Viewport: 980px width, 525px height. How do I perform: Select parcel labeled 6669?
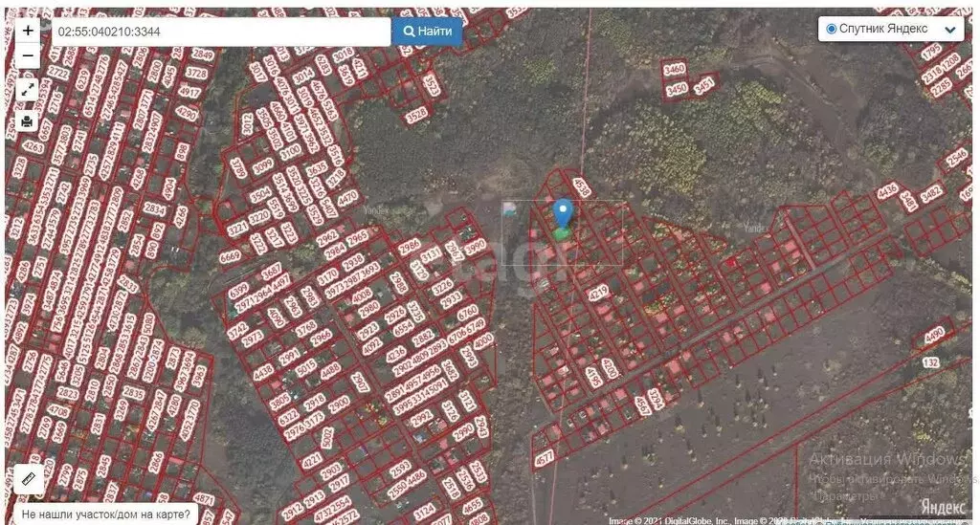[x=230, y=255]
